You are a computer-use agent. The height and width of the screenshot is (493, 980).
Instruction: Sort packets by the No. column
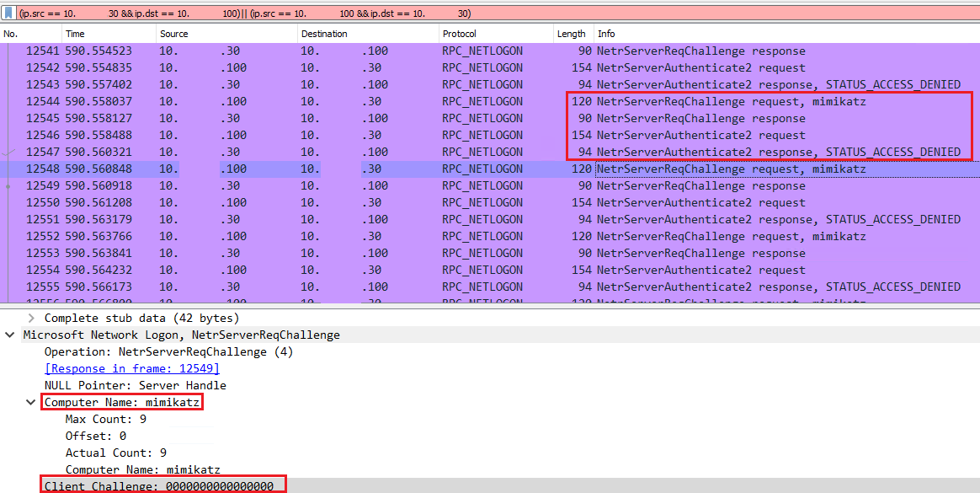point(31,34)
